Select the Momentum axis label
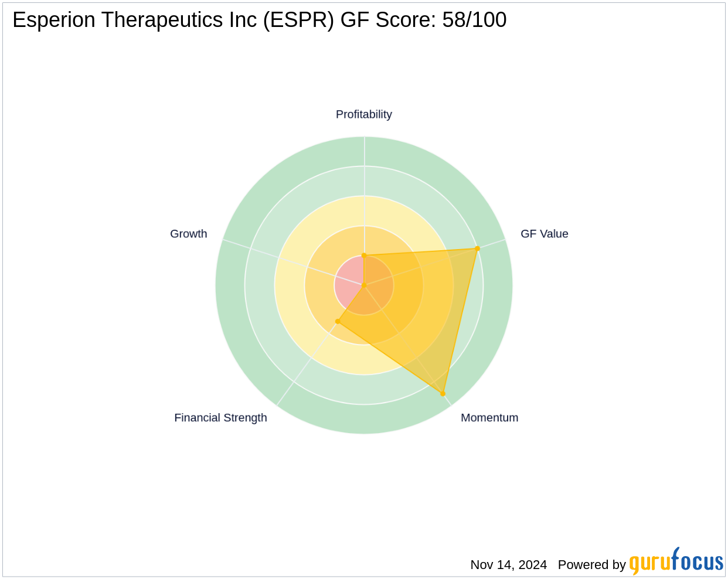 489,418
